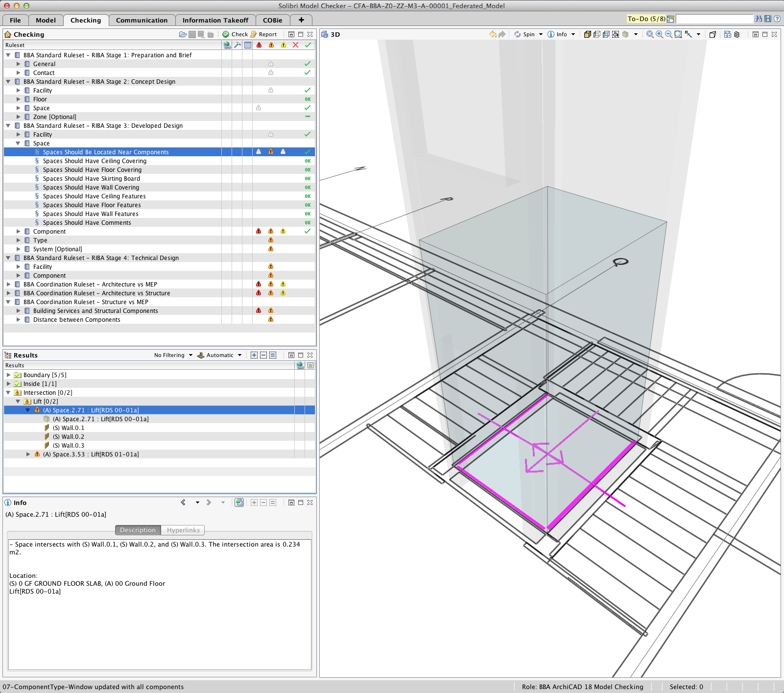
Task: Click the search input field at top right
Action: tap(714, 19)
